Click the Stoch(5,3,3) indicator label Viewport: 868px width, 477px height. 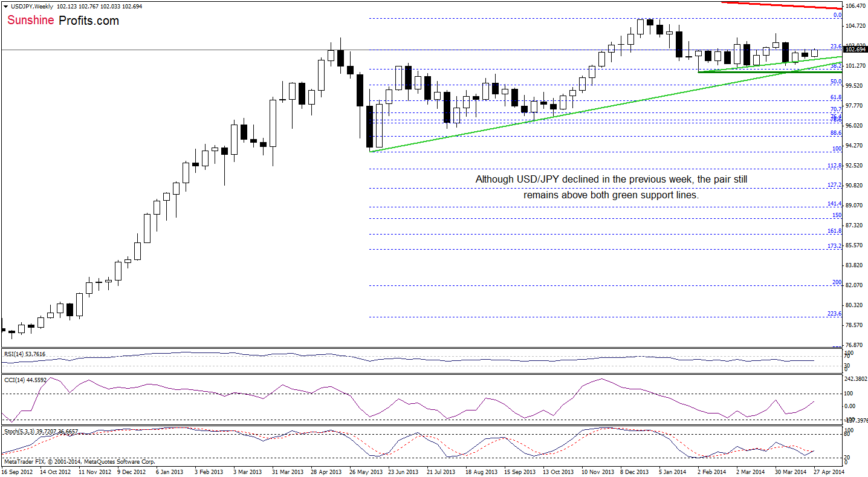[41, 432]
